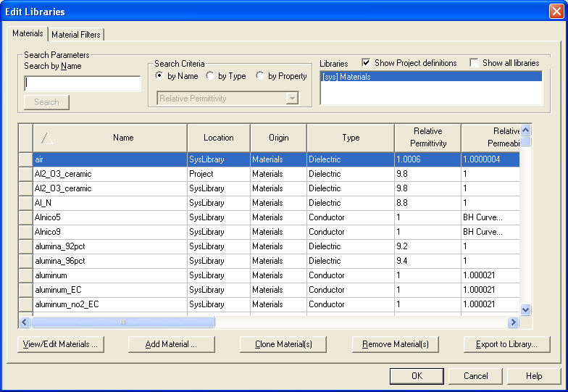This screenshot has height=392, width=568.
Task: Click the sort triangle icon in table header
Action: point(46,138)
